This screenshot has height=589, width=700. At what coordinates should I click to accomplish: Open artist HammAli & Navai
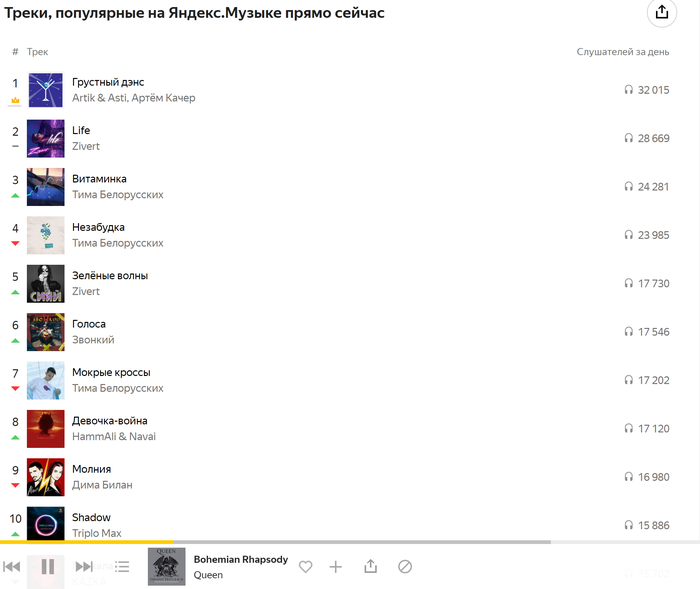(x=114, y=437)
